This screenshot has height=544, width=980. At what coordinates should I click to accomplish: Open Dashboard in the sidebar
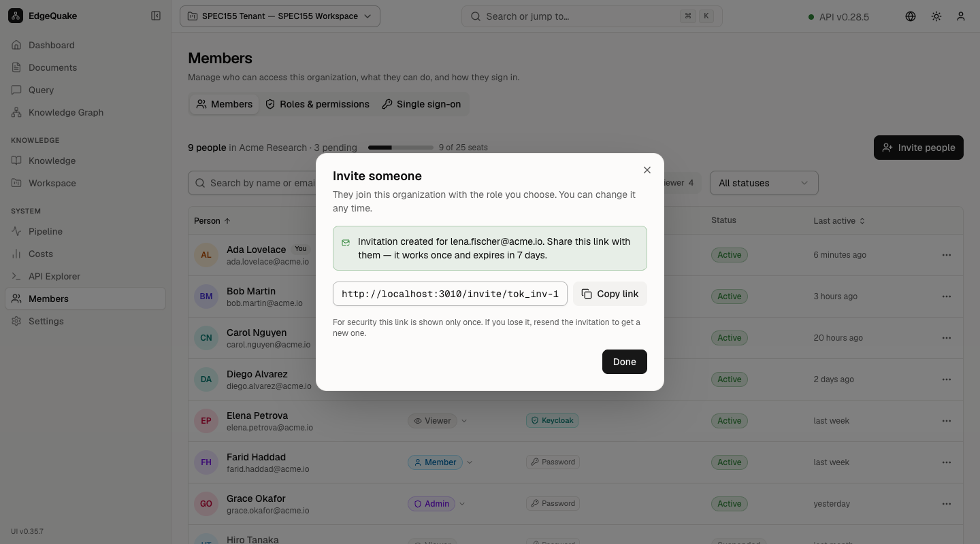[x=85, y=45]
